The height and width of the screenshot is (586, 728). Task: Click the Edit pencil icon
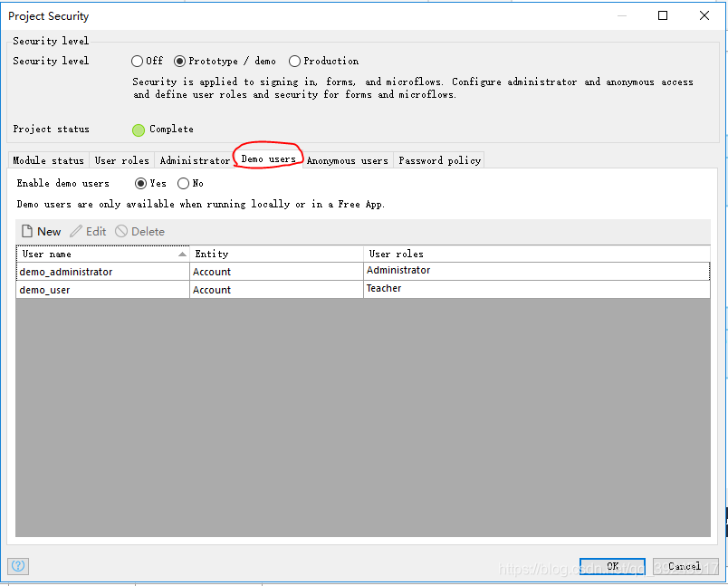coord(76,231)
